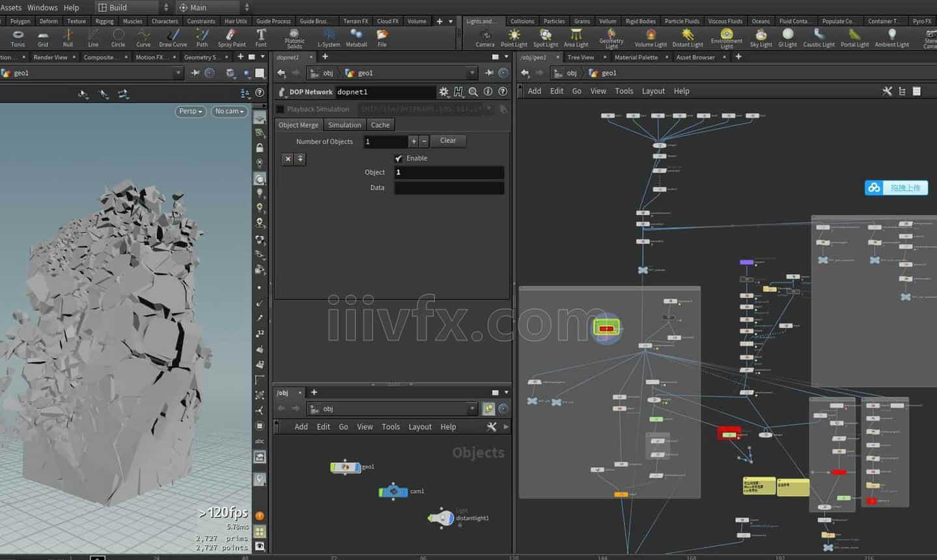Toggle the Playback Simulation checkbox
The image size is (937, 560).
pos(281,109)
